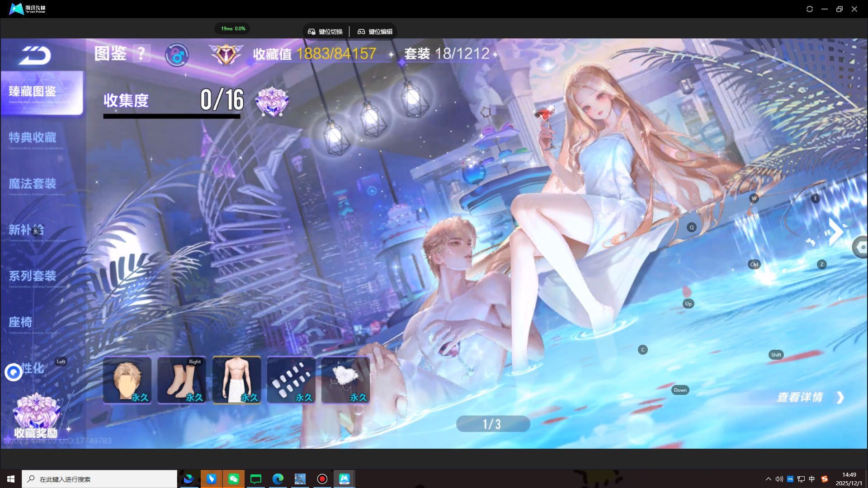
Task: Open the 键位编辑 menu
Action: point(375,31)
